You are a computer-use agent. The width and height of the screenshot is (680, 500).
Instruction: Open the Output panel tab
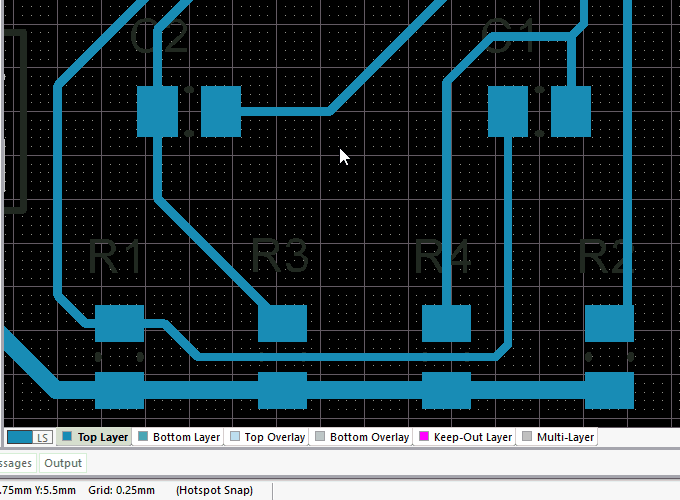coord(62,463)
